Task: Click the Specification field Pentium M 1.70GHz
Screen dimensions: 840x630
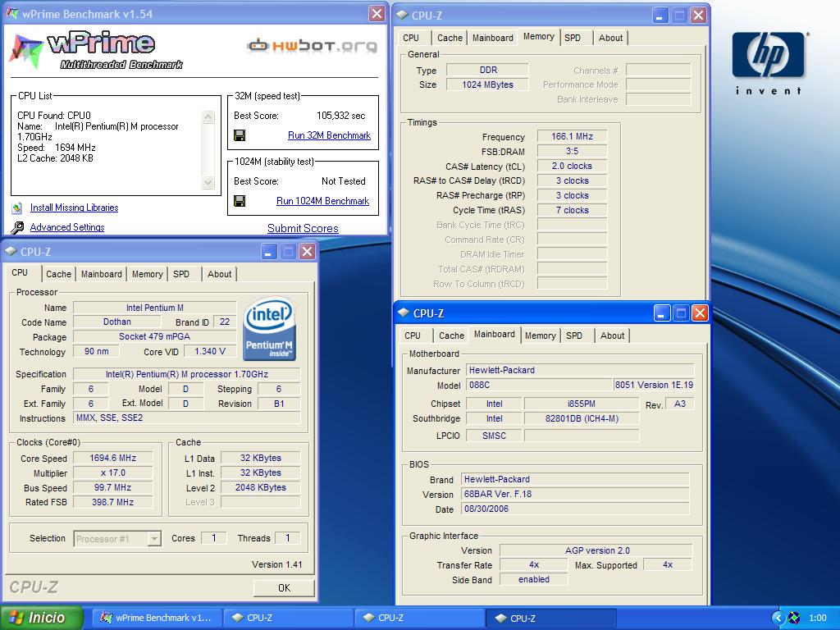Action: [x=186, y=374]
